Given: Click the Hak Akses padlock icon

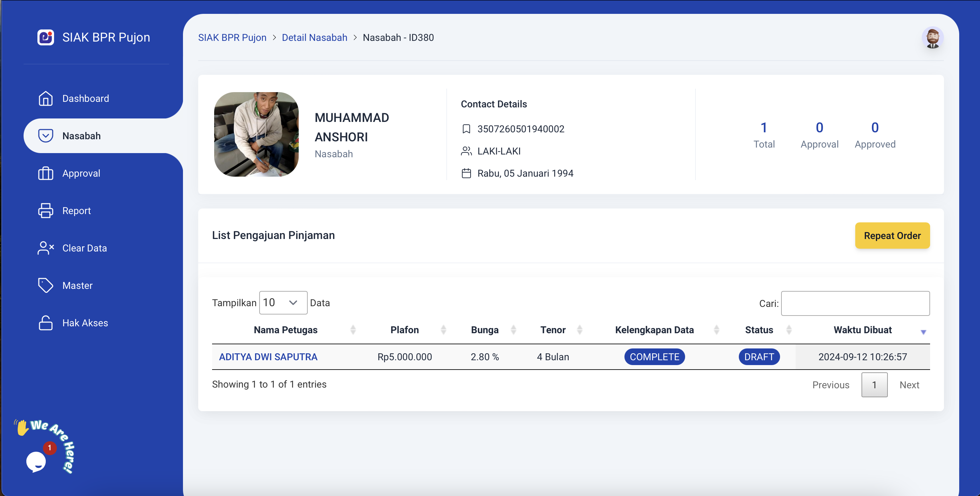Looking at the screenshot, I should pos(46,323).
